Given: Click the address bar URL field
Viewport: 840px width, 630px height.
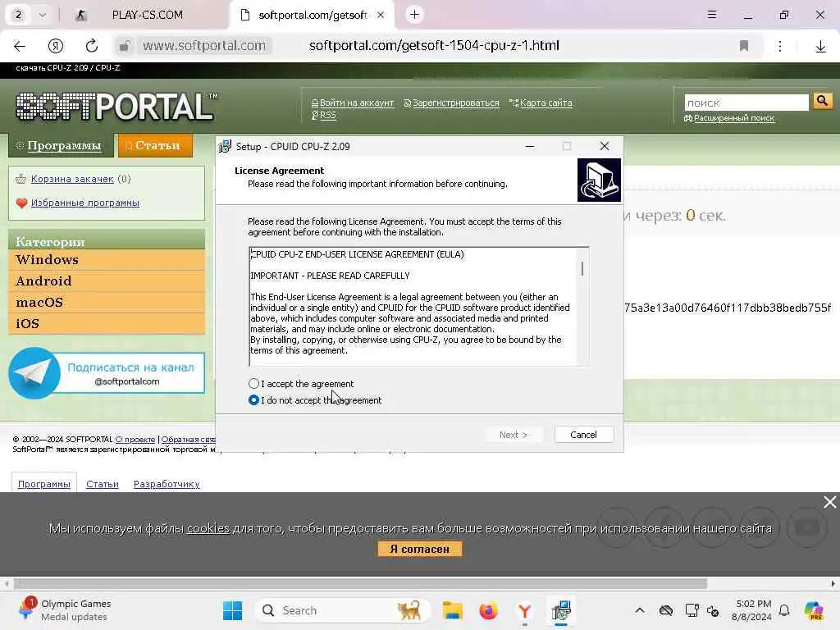Looking at the screenshot, I should tap(434, 46).
